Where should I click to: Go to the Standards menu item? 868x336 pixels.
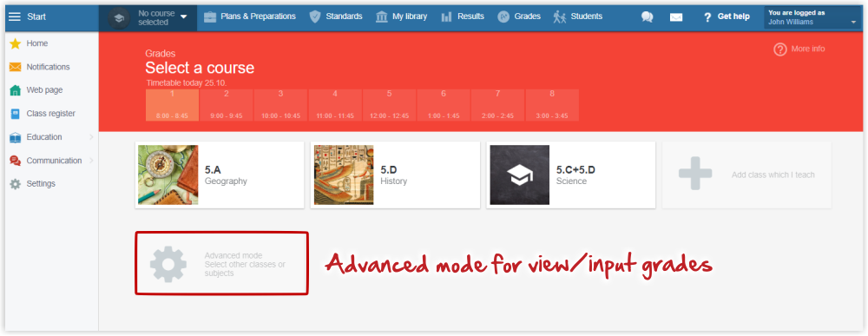click(x=336, y=16)
